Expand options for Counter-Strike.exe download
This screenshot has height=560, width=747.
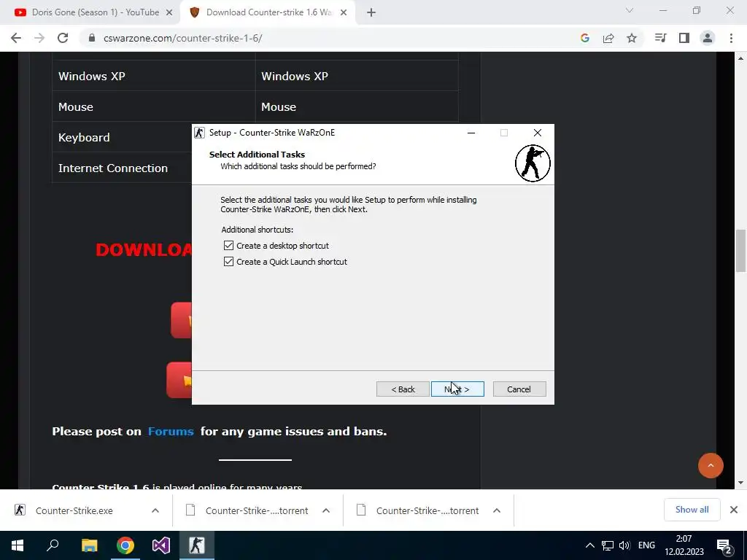click(155, 510)
